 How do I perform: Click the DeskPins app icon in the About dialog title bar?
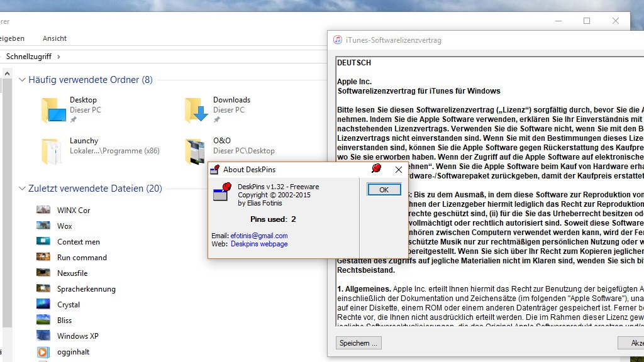[x=215, y=170]
